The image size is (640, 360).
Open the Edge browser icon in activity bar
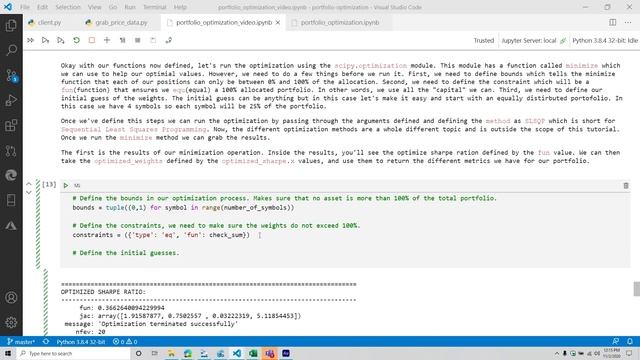11,175
